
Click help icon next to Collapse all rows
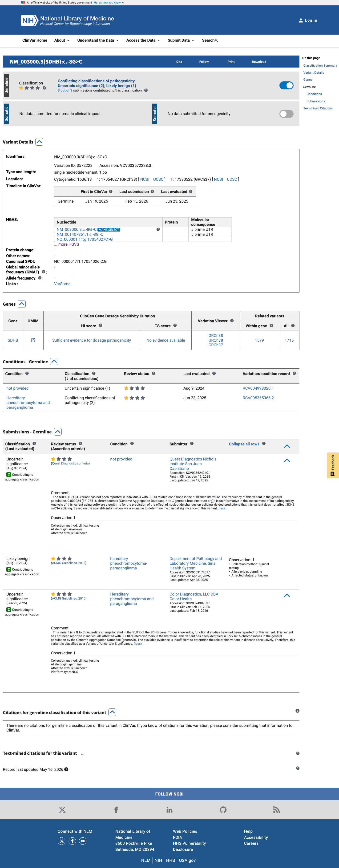point(264,444)
